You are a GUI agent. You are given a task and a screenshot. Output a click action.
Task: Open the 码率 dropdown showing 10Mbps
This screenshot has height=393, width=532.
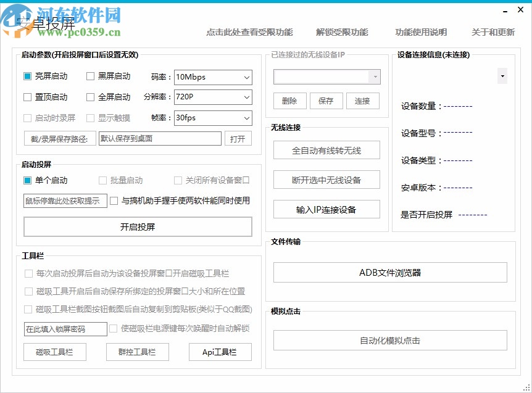[245, 77]
